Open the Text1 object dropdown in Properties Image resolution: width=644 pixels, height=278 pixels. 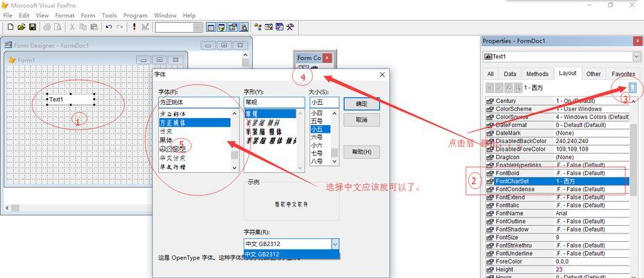(636, 56)
